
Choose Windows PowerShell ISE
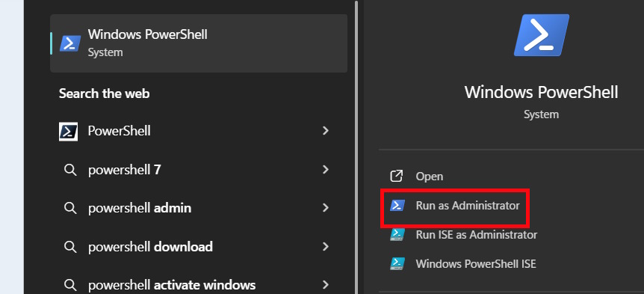click(x=476, y=263)
